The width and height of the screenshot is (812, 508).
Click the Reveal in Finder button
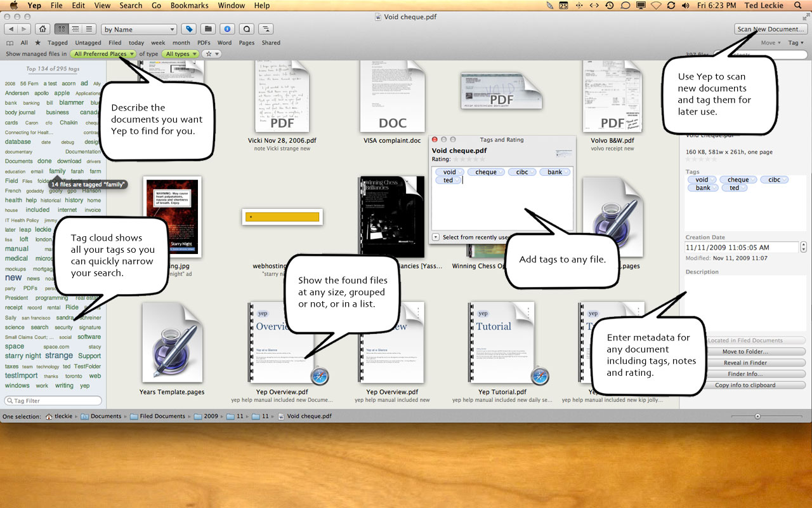pos(745,363)
